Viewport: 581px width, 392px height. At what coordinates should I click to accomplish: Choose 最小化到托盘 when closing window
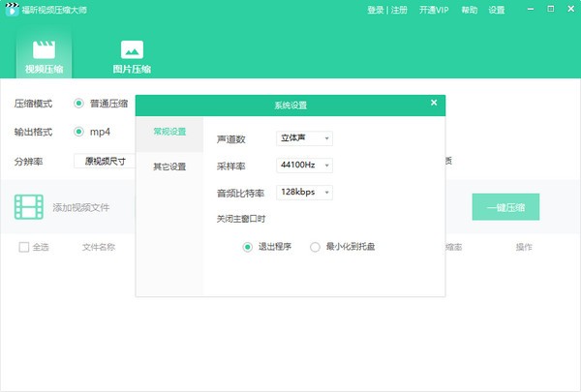[315, 247]
